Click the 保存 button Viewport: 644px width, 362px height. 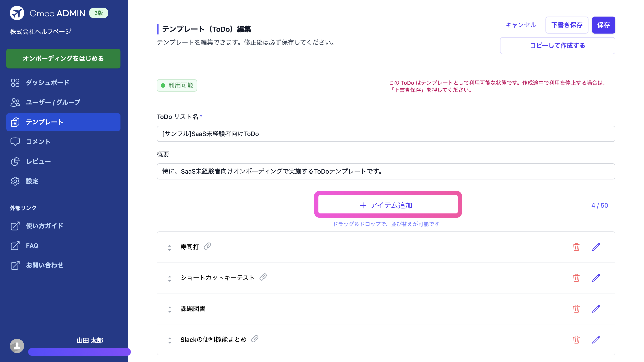pyautogui.click(x=603, y=25)
